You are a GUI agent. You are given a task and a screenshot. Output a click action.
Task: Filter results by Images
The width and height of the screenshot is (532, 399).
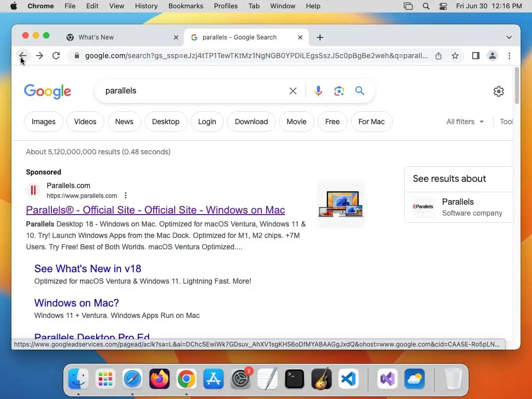pos(44,122)
